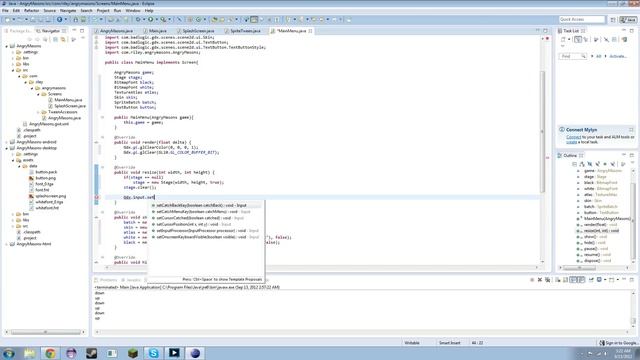This screenshot has width=640, height=360.
Task: Switch to the SpriteTween.java editor tab
Action: click(245, 31)
